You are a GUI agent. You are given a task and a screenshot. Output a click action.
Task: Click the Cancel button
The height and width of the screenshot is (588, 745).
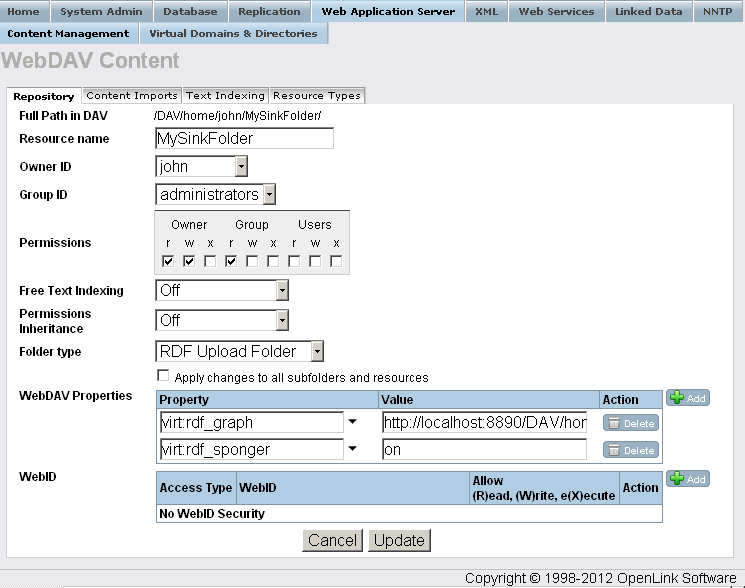pyautogui.click(x=333, y=540)
